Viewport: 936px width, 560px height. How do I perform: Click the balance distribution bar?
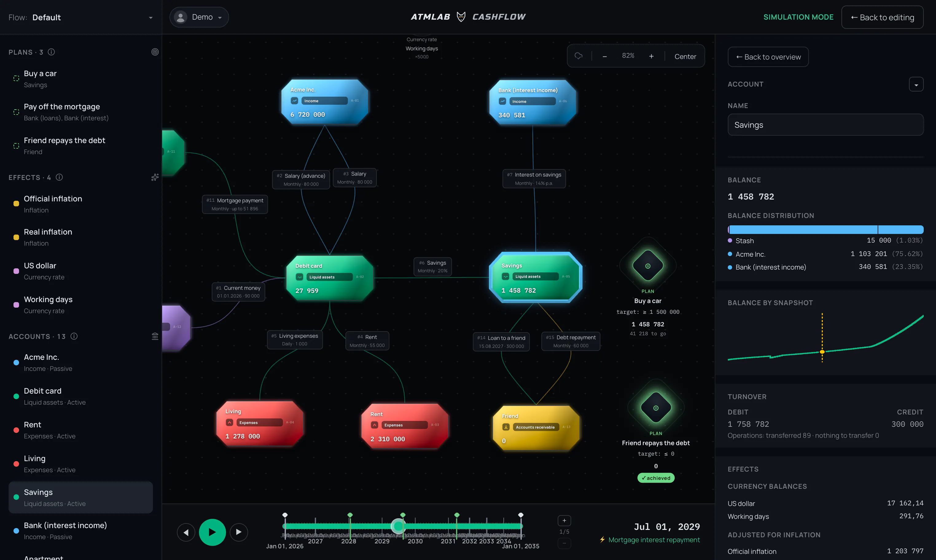[x=825, y=229]
